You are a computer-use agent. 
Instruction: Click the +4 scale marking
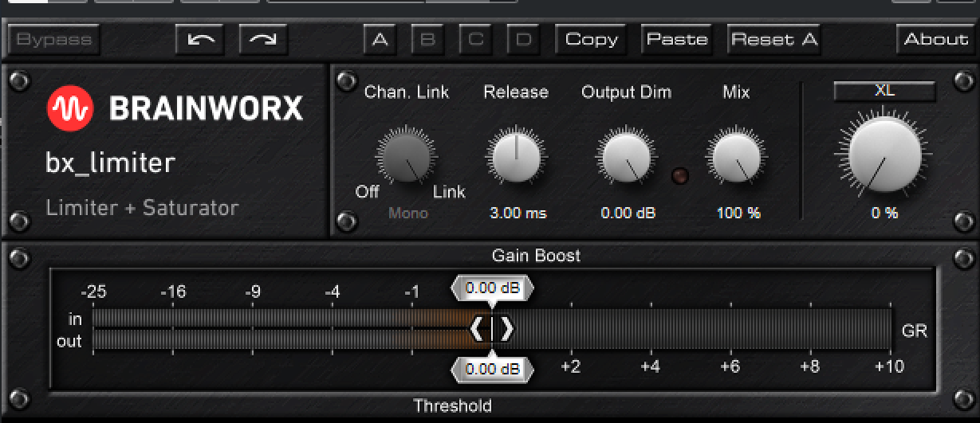[x=651, y=366]
